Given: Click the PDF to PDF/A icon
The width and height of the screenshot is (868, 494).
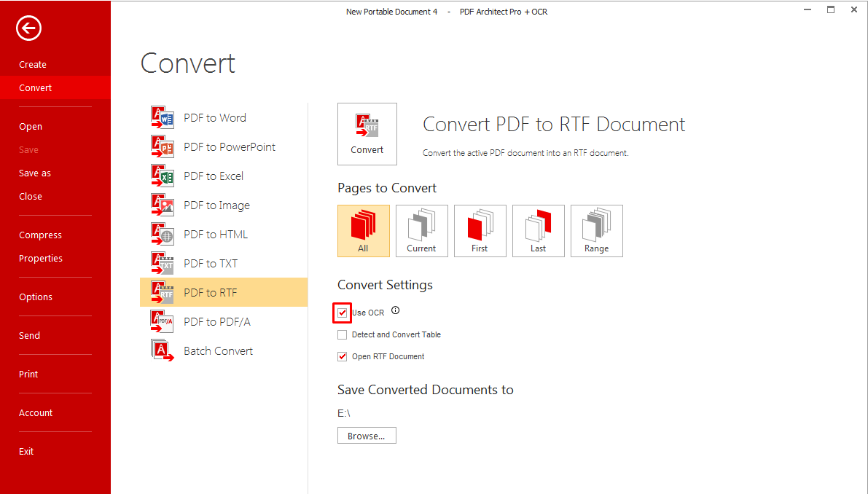Looking at the screenshot, I should click(163, 321).
